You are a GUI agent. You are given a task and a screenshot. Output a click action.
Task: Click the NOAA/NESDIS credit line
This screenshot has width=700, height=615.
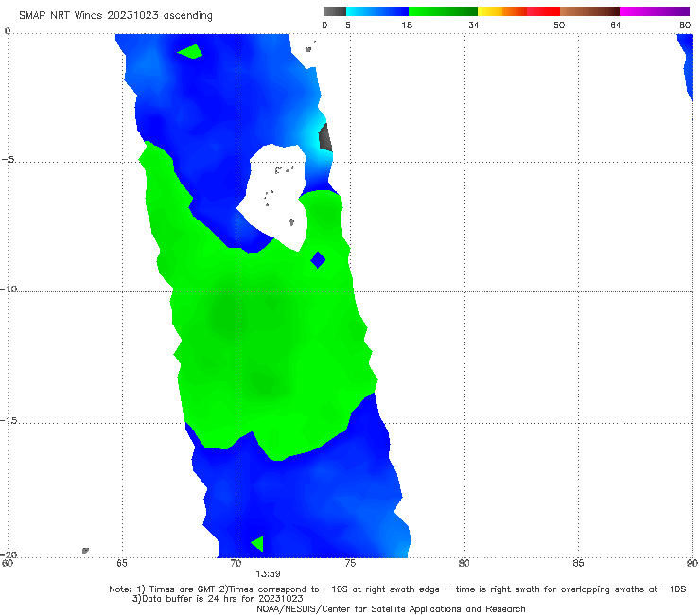(x=391, y=609)
